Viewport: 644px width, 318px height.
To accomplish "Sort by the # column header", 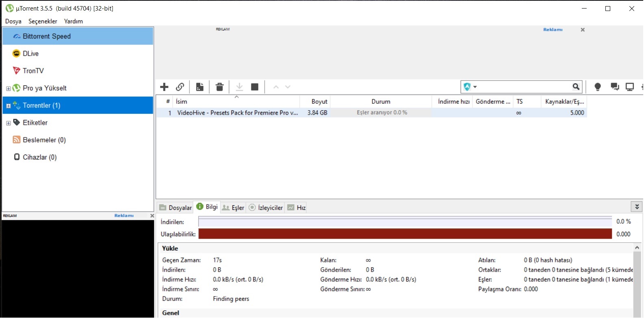I will 165,101.
